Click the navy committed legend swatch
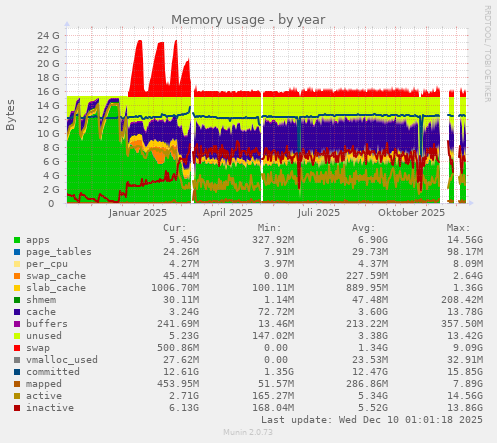 click(17, 372)
